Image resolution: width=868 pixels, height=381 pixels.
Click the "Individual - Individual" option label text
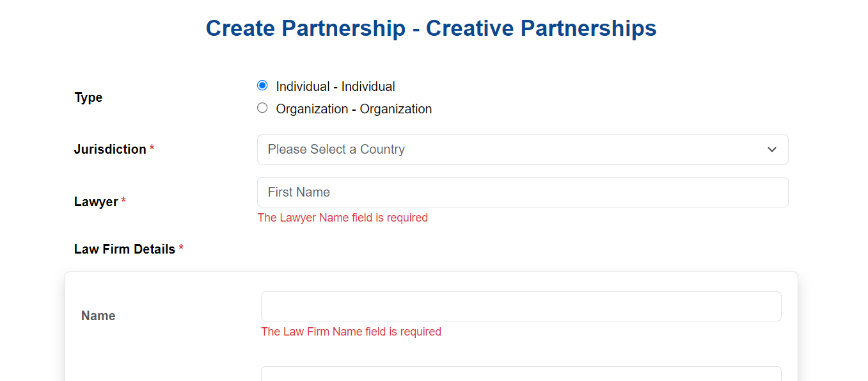tap(335, 86)
